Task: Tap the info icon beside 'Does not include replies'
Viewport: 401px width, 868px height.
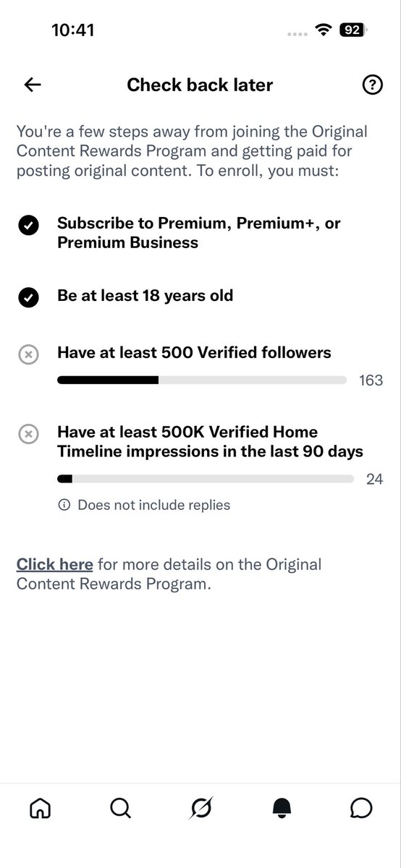Action: pos(64,505)
